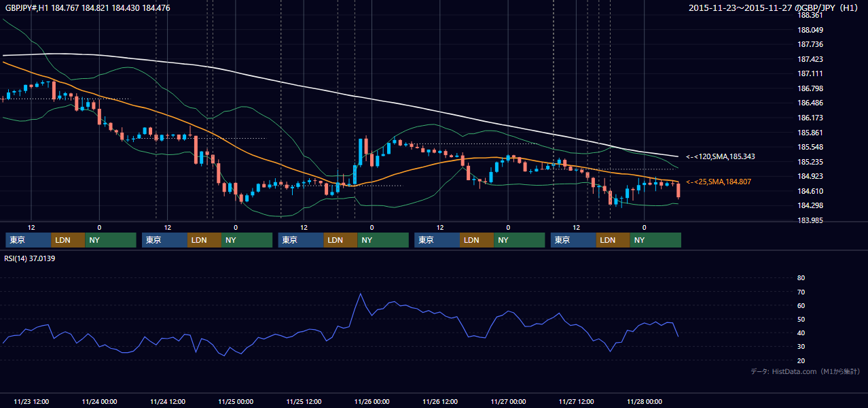Select the 20 level on RSI axis

(x=801, y=360)
